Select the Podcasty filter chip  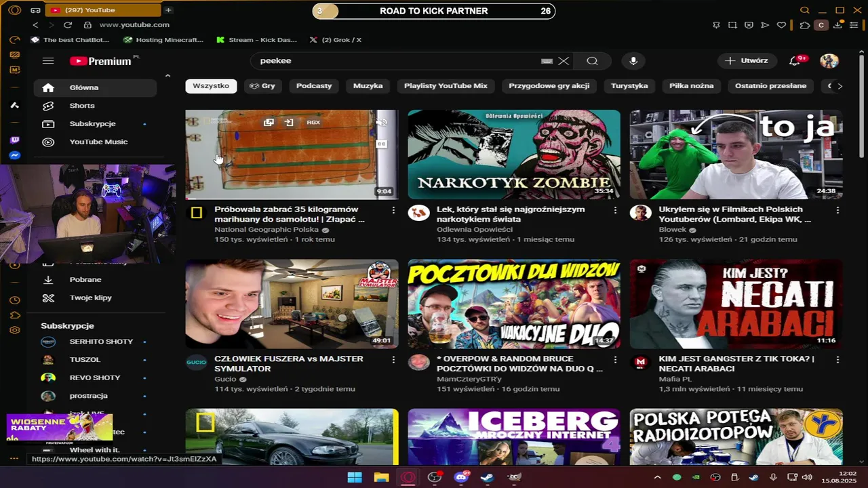tap(314, 86)
